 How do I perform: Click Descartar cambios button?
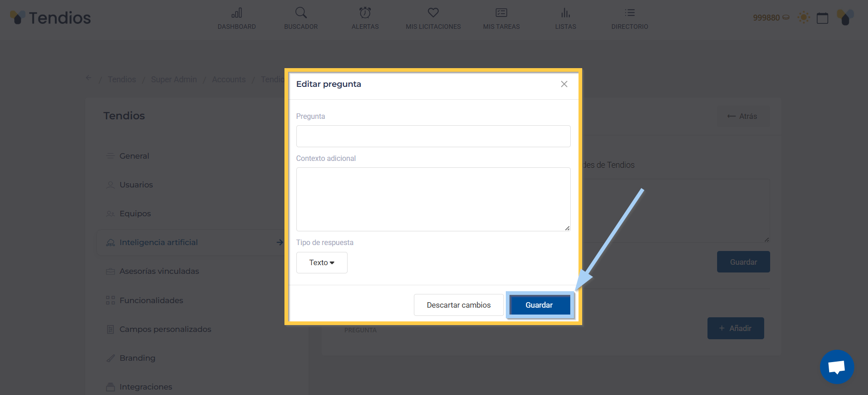click(x=458, y=305)
